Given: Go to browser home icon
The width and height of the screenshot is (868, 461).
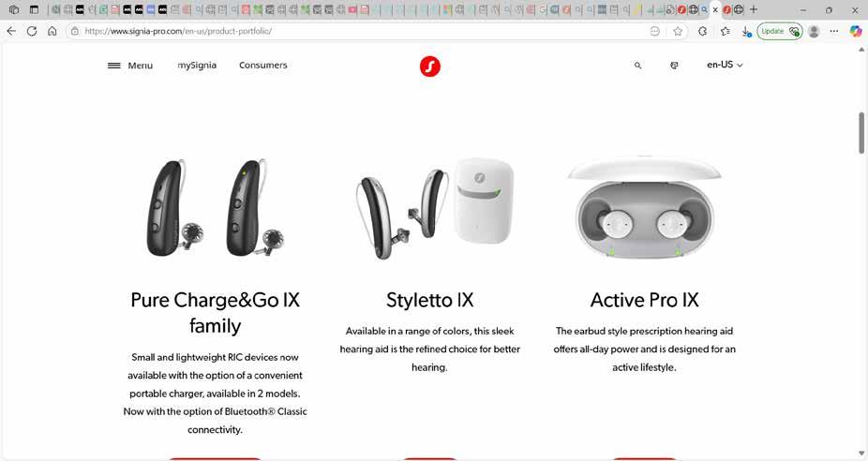Looking at the screenshot, I should [x=52, y=31].
